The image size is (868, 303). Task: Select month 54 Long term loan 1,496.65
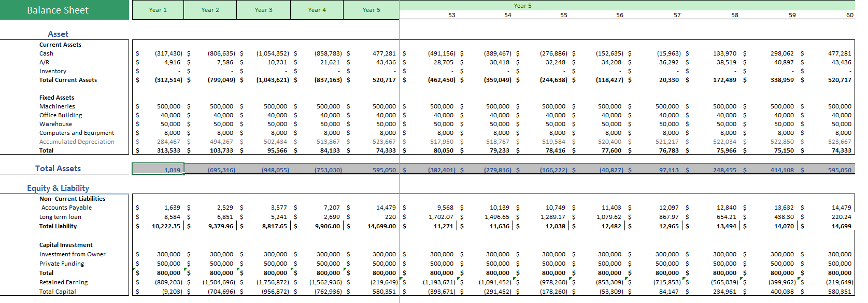[x=497, y=217]
